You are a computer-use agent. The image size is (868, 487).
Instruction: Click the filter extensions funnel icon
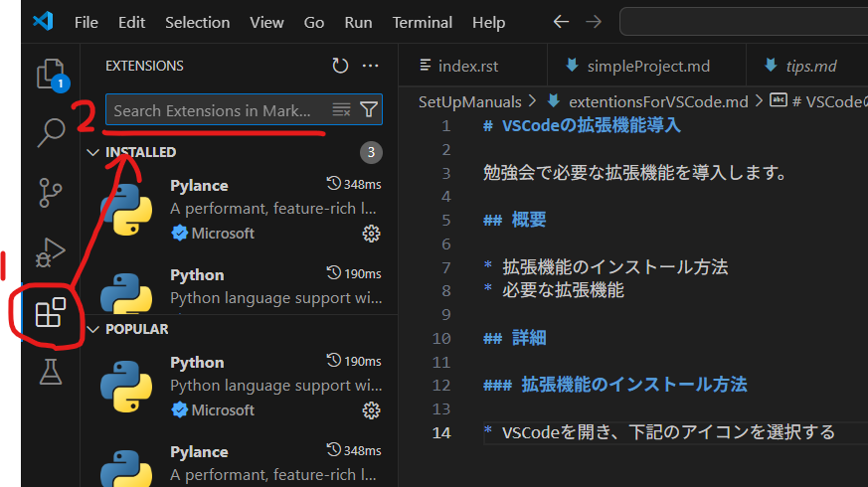pos(368,110)
